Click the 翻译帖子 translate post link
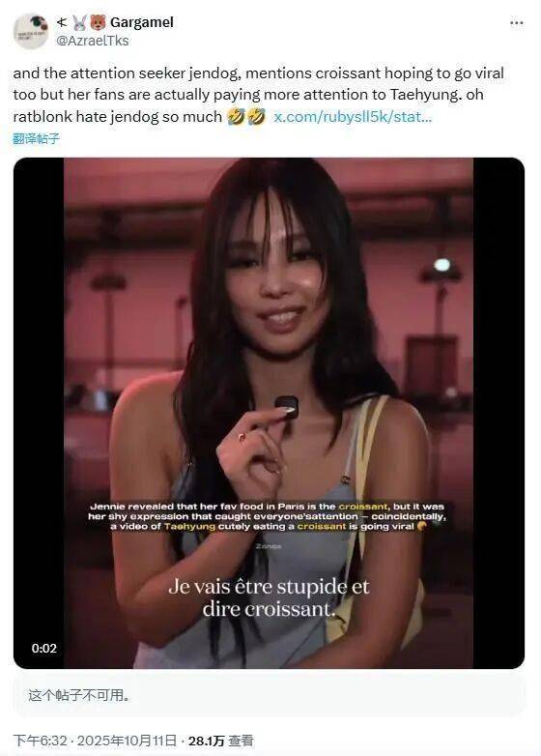The height and width of the screenshot is (756, 541). click(x=36, y=139)
